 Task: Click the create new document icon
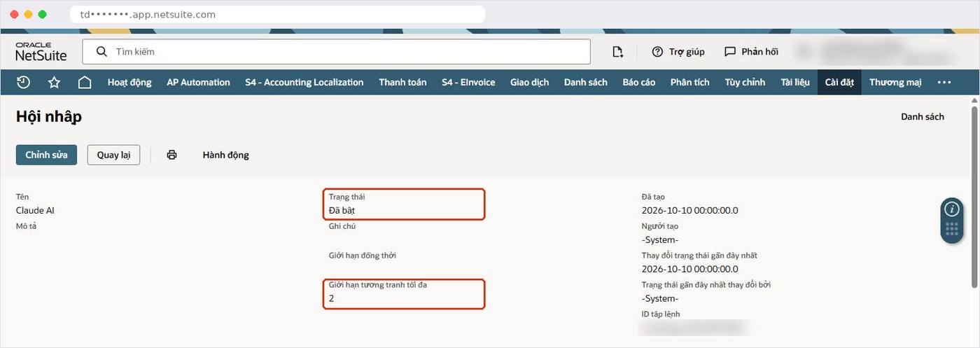617,52
